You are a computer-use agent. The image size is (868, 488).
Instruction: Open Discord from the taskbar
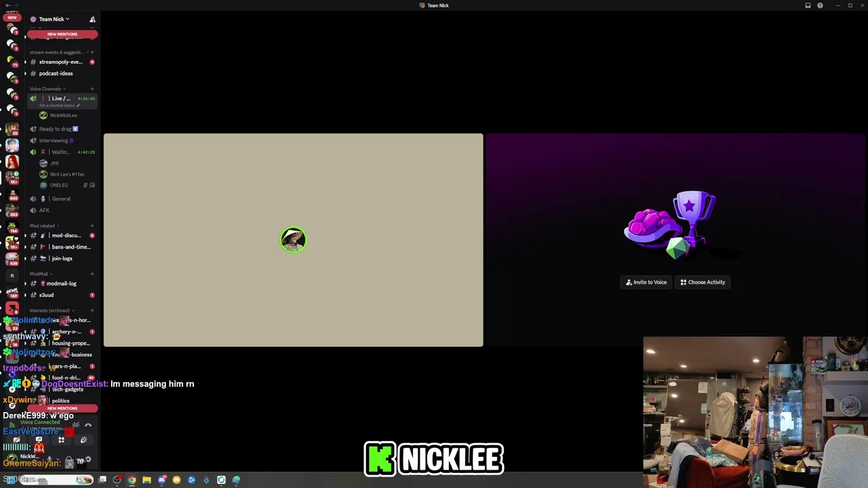click(x=161, y=480)
